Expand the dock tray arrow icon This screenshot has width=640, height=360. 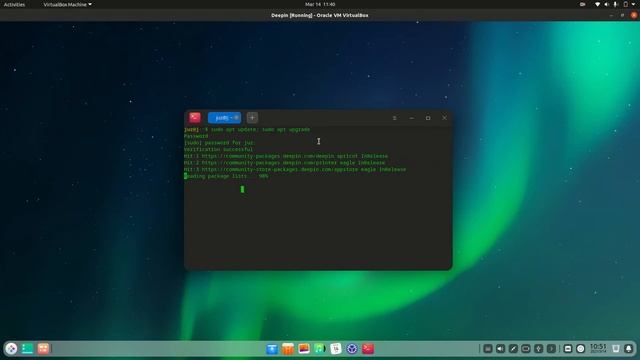point(551,349)
